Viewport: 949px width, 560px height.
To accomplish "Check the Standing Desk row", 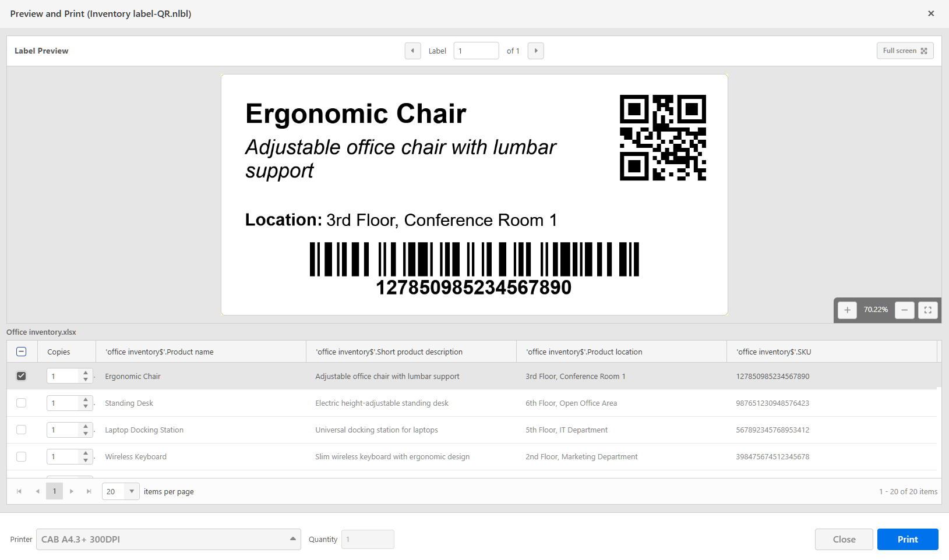I will click(22, 403).
